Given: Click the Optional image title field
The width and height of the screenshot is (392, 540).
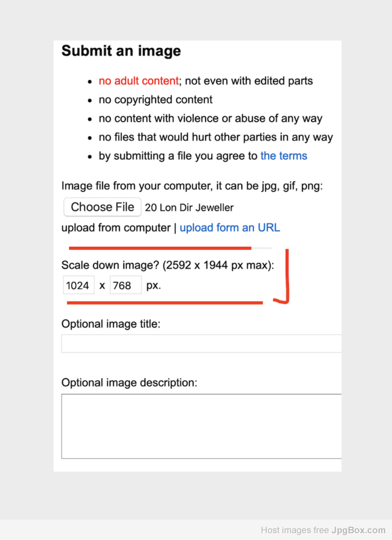Looking at the screenshot, I should coord(202,343).
